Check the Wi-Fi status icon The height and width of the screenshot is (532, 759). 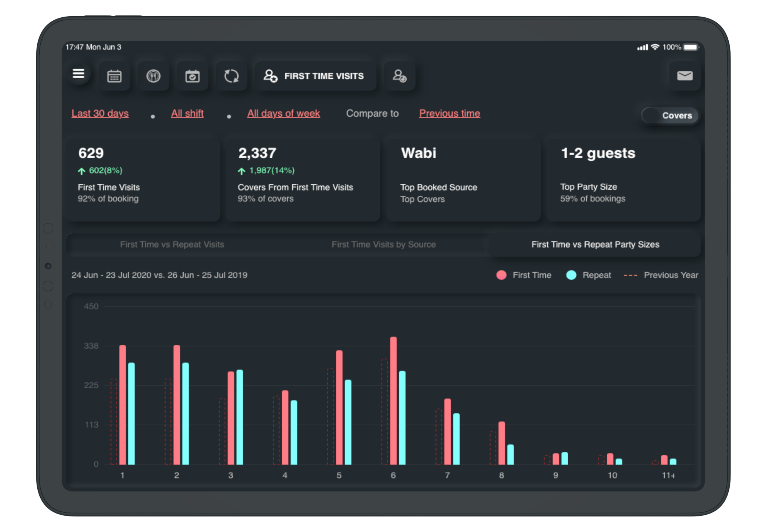(x=655, y=47)
